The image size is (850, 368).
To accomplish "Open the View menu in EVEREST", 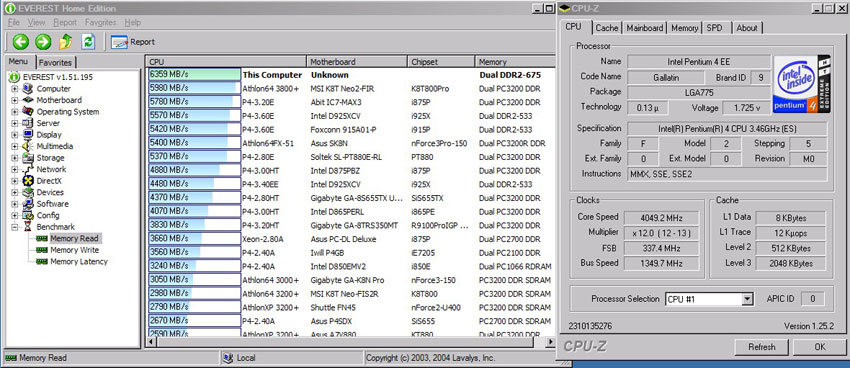I will [36, 22].
